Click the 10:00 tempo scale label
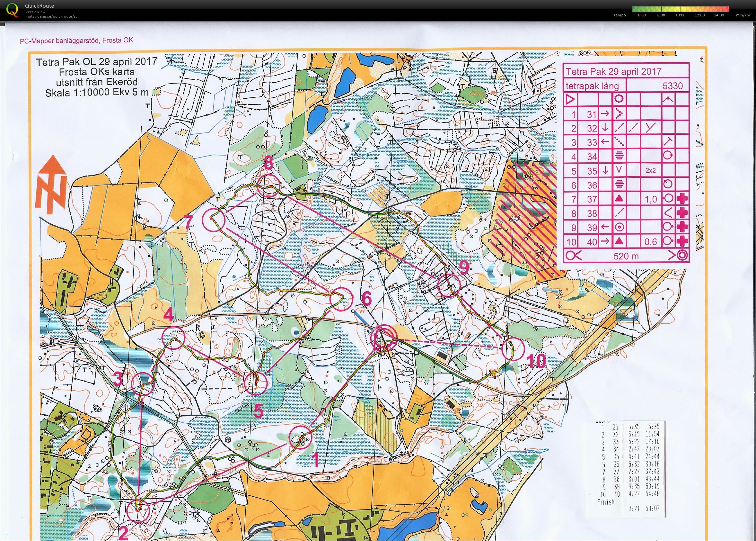Image resolution: width=756 pixels, height=541 pixels. (680, 15)
